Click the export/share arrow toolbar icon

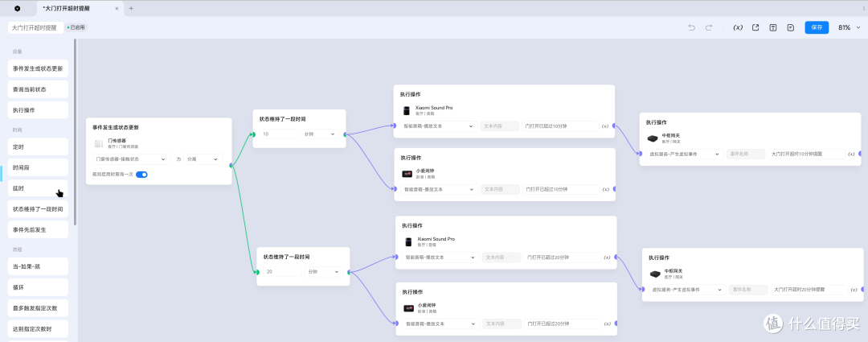755,27
